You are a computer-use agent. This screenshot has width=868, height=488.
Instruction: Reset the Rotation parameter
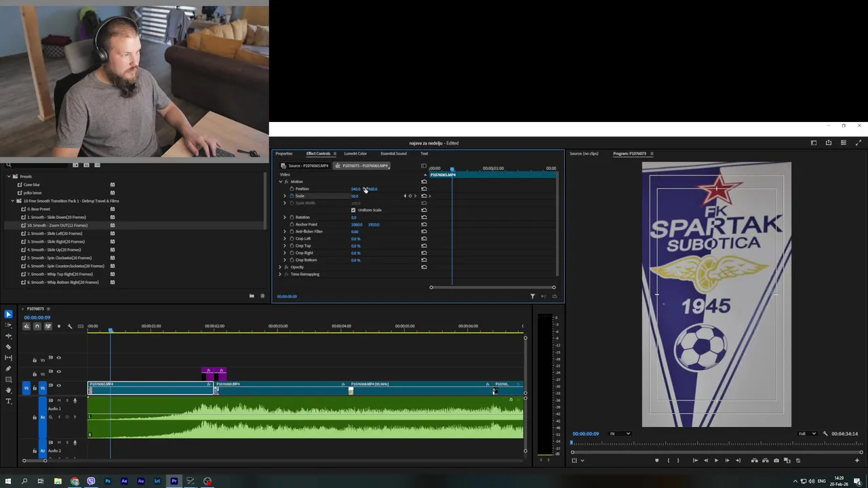tap(424, 217)
